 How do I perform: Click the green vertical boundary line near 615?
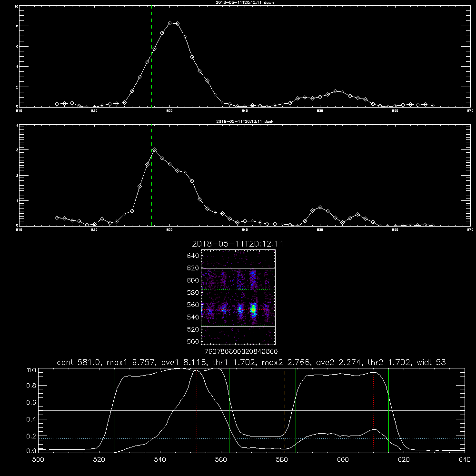[x=388, y=410]
